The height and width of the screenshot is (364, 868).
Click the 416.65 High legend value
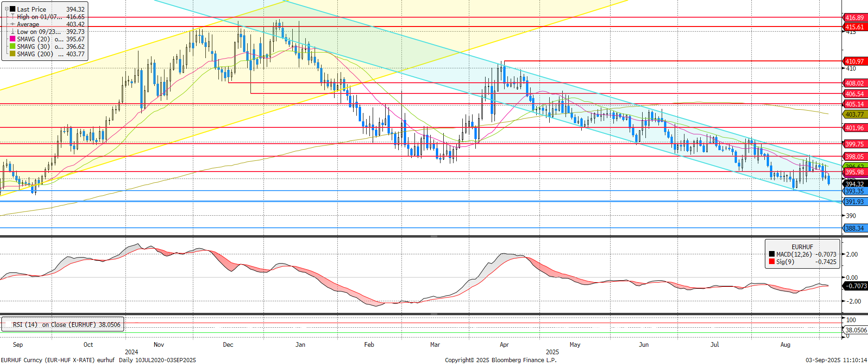[75, 17]
